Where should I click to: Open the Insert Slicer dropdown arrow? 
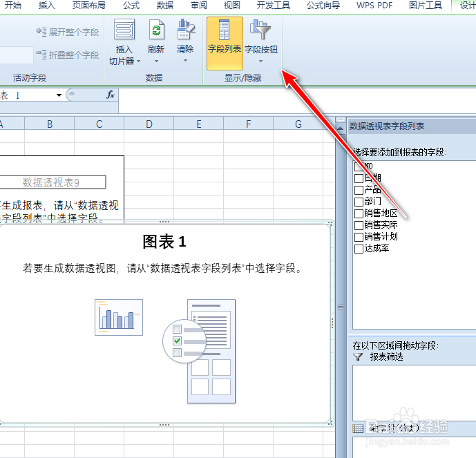tap(138, 61)
